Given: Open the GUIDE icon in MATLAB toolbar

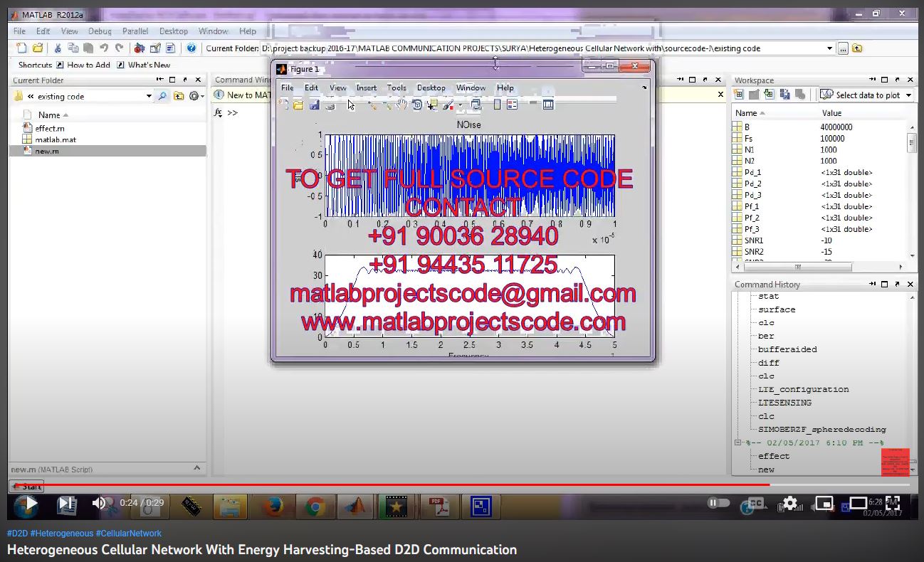Looking at the screenshot, I should [155, 48].
